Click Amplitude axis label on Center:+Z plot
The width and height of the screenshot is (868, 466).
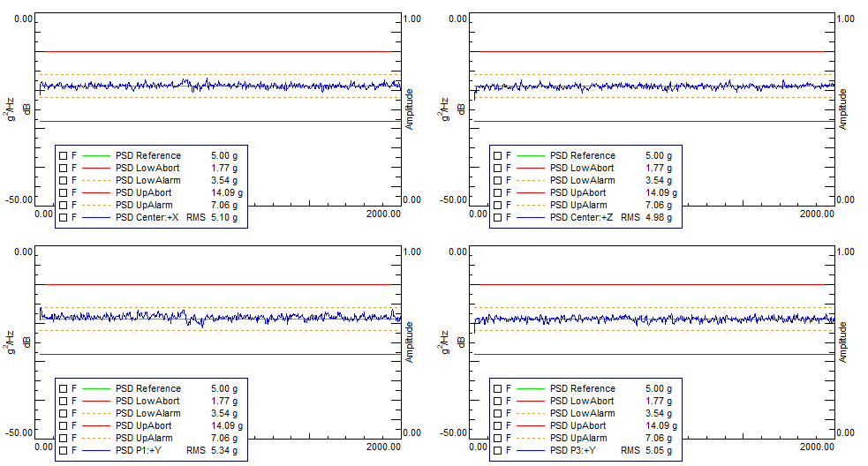843,109
